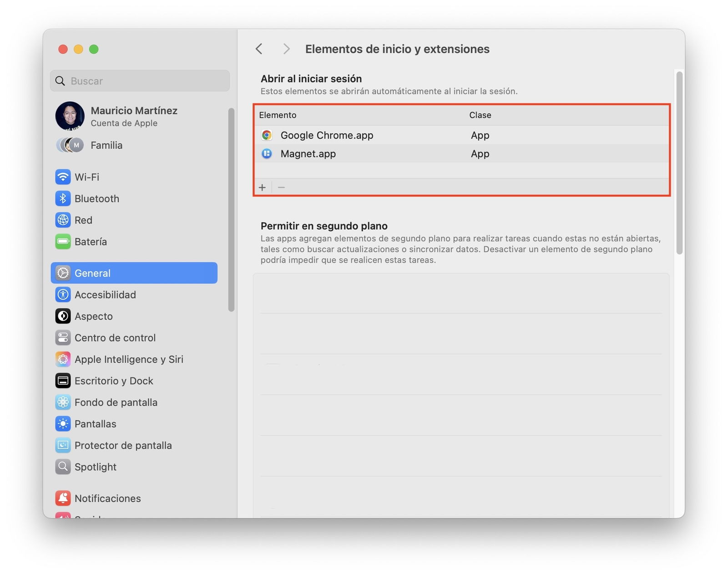Go forward with the right chevron
728x575 pixels.
point(286,49)
